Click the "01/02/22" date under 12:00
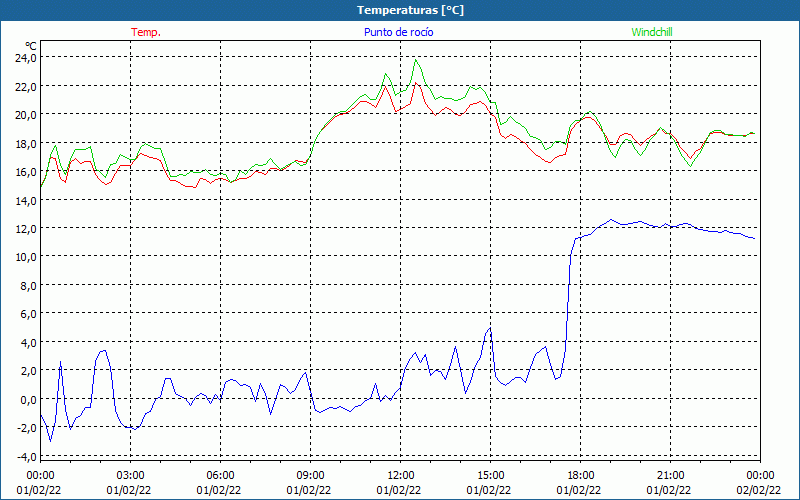The image size is (800, 500). coord(399,490)
